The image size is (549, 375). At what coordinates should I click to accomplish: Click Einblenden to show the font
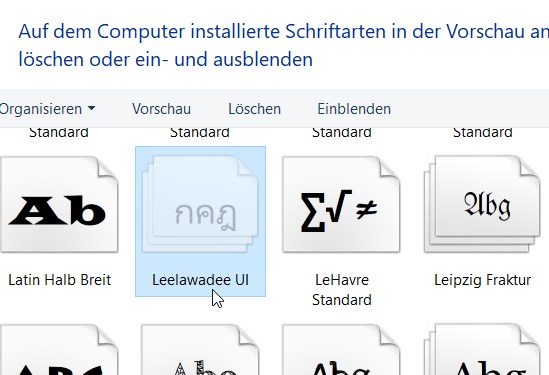pos(354,109)
